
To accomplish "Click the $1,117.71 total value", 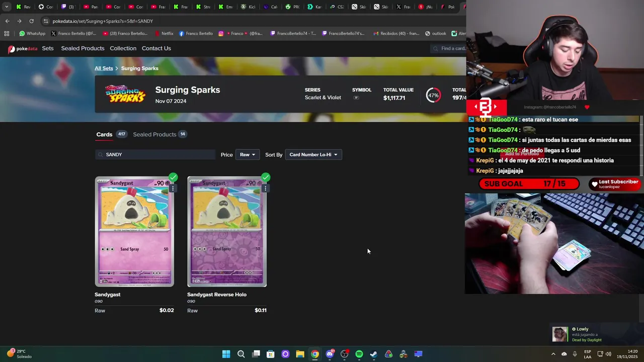I will pyautogui.click(x=394, y=98).
